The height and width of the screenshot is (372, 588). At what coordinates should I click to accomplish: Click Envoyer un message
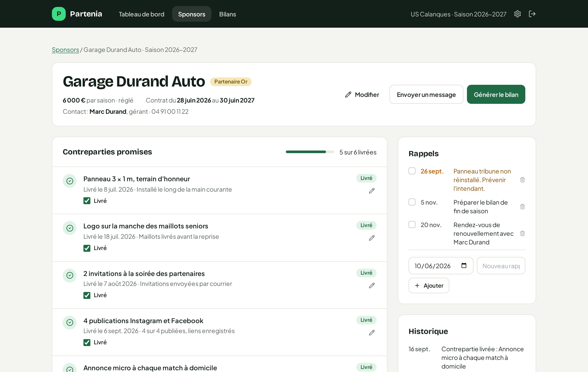pos(426,95)
